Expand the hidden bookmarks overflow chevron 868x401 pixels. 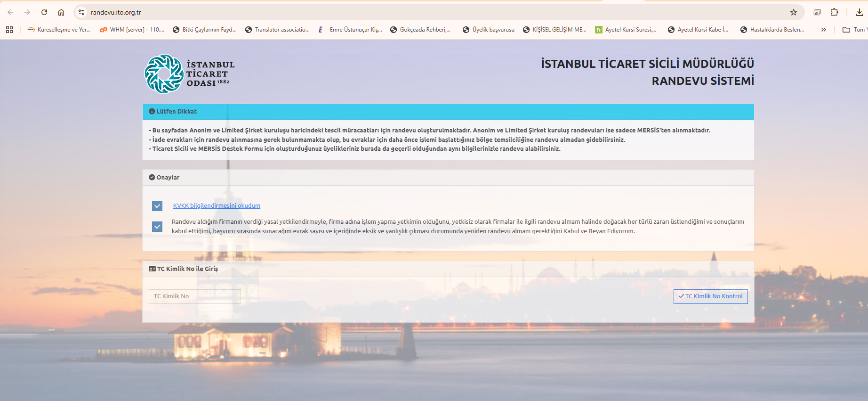coord(823,30)
